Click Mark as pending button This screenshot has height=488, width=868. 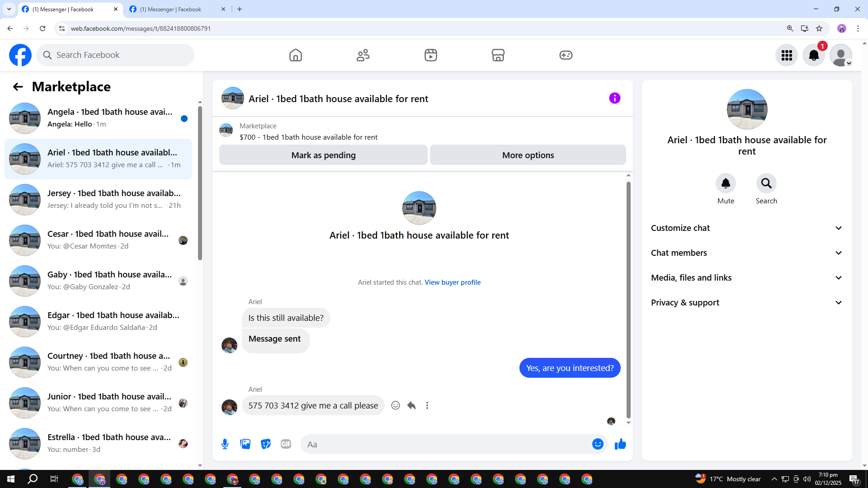pos(323,155)
